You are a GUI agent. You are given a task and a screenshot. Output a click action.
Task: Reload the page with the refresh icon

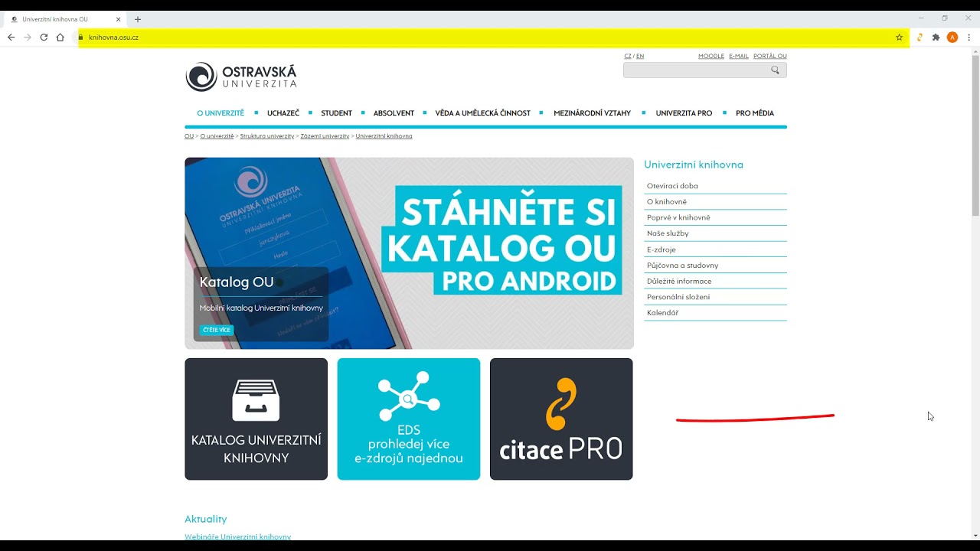(x=44, y=37)
